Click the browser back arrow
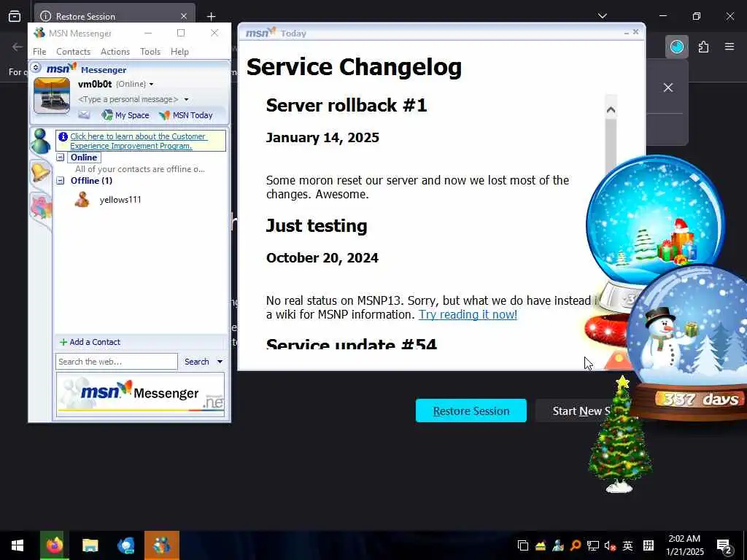The image size is (747, 560). [18, 47]
